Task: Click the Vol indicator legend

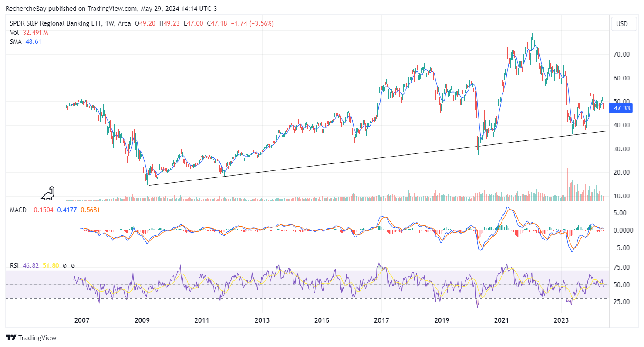Action: pos(14,33)
